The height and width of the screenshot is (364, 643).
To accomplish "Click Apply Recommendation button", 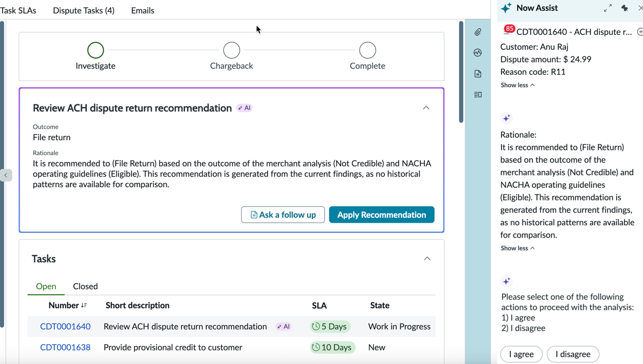I will 382,215.
